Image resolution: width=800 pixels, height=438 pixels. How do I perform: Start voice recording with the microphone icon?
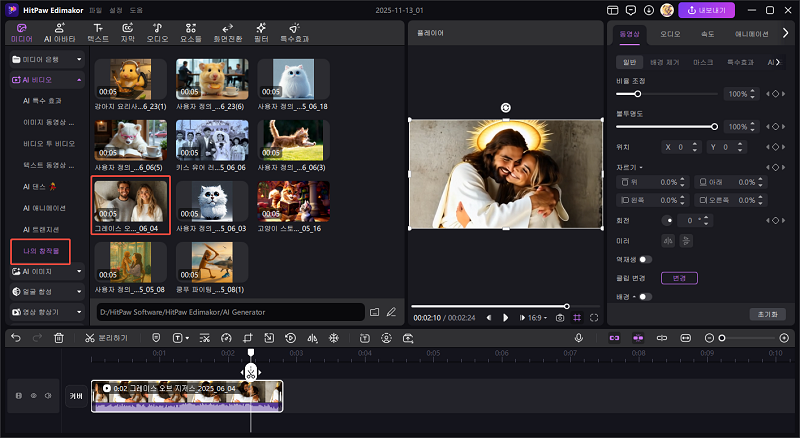[x=579, y=338]
